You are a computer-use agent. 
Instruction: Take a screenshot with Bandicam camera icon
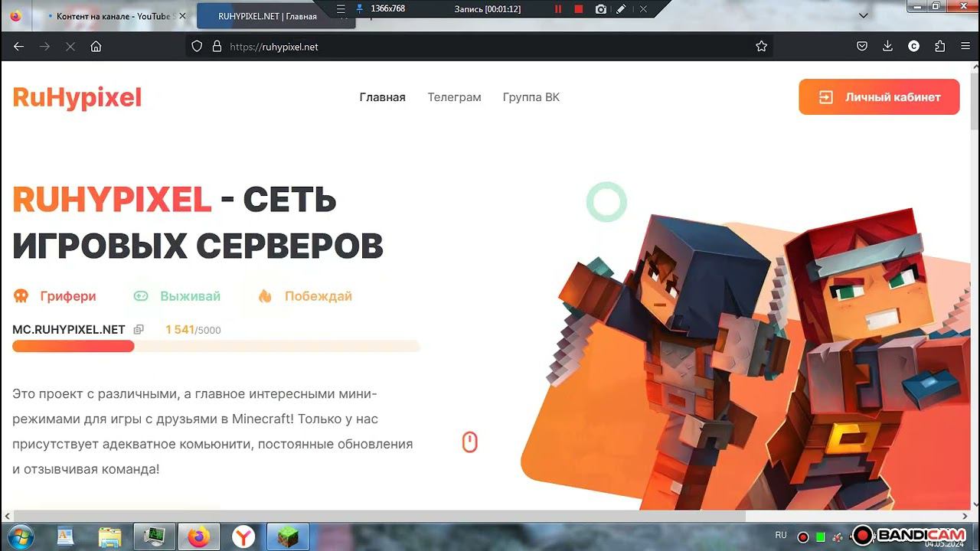pos(601,9)
